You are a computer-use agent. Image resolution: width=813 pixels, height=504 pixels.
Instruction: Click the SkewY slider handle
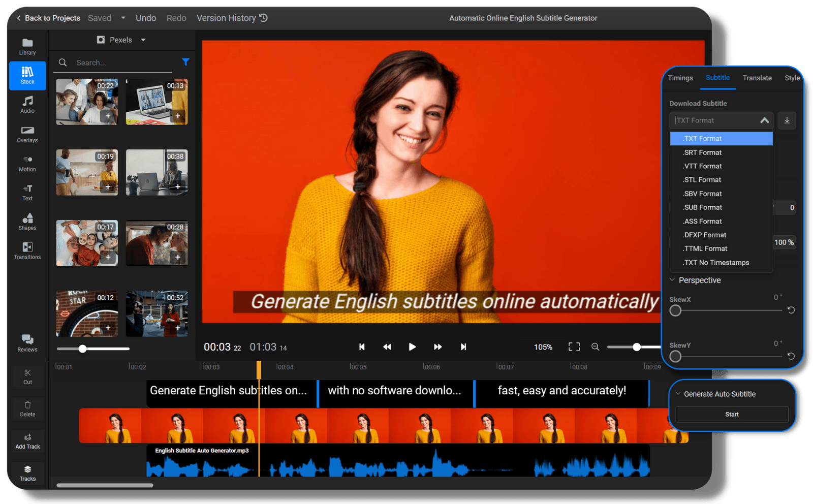click(675, 356)
